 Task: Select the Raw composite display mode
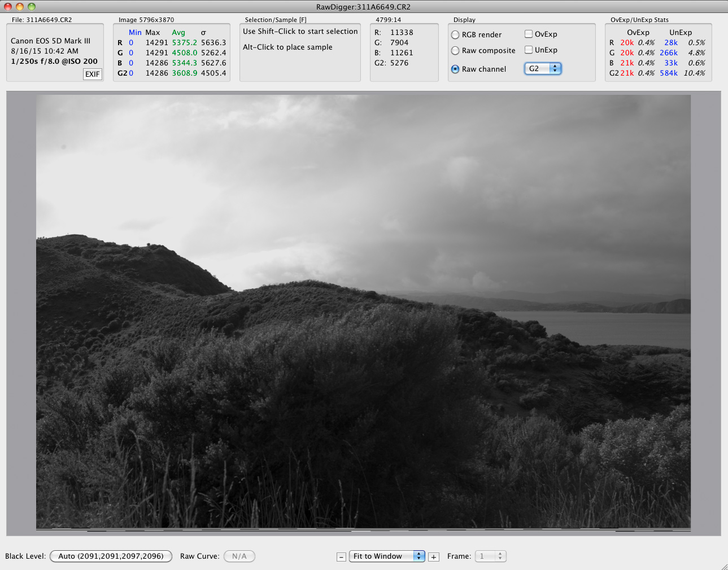tap(455, 51)
